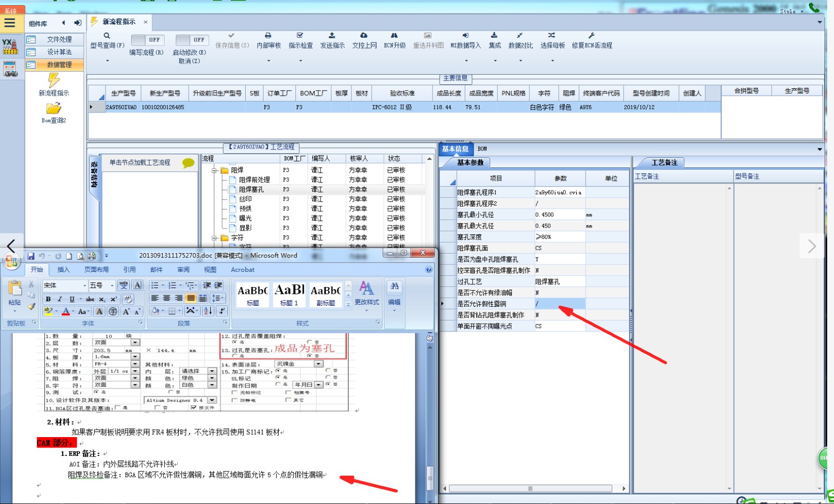Screen dimensions: 834x504
Task: Select 设计算法 in the component library
Action: pyautogui.click(x=55, y=52)
